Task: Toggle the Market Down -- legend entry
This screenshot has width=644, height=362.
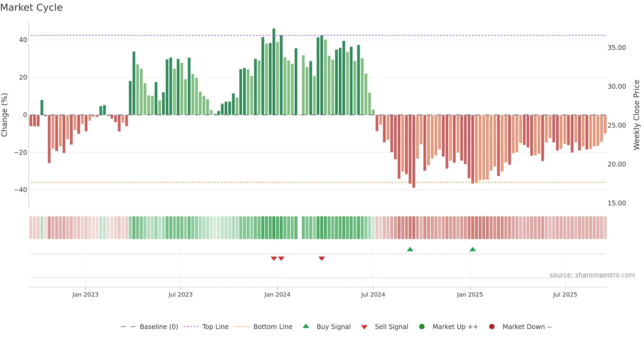Action: coord(520,327)
